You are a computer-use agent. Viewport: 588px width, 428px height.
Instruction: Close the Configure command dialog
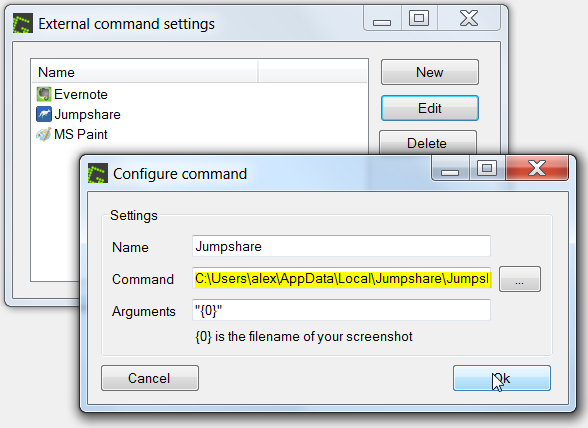(537, 168)
